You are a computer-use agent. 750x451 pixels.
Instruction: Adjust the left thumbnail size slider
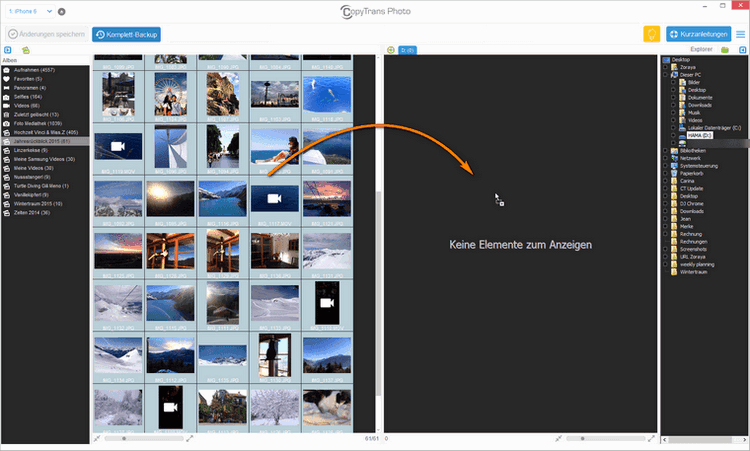(143, 438)
